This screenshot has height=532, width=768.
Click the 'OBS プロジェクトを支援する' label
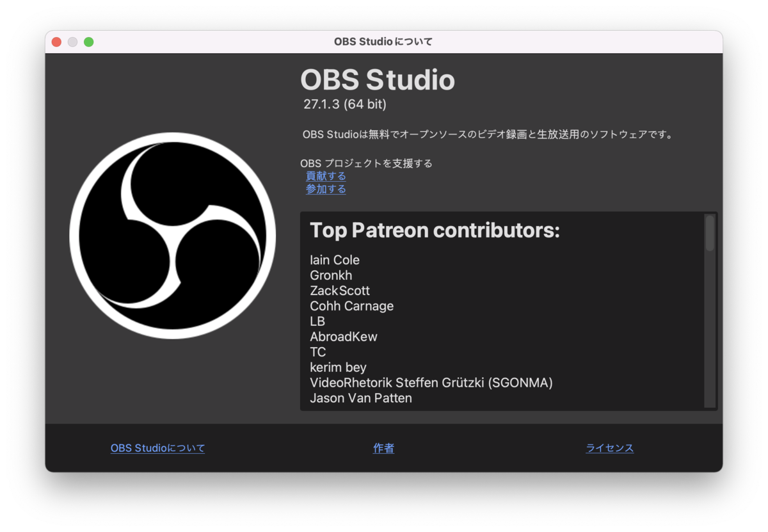pos(366,163)
